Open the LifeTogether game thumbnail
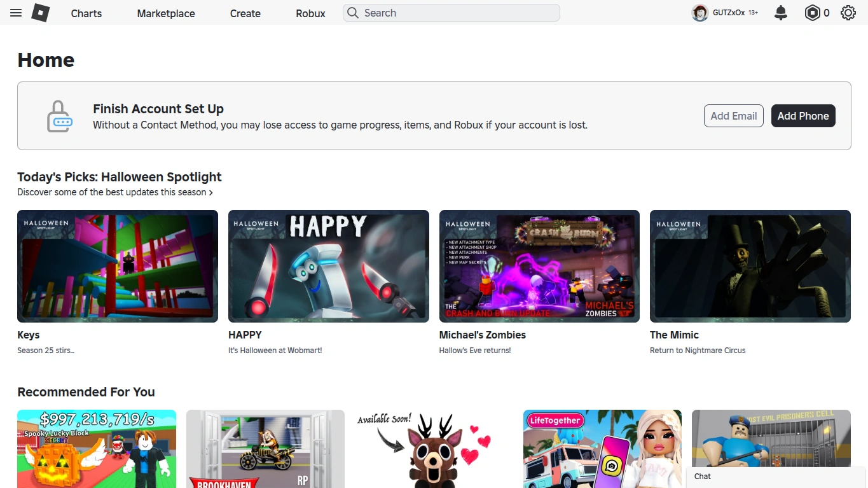This screenshot has width=868, height=488. (602, 449)
